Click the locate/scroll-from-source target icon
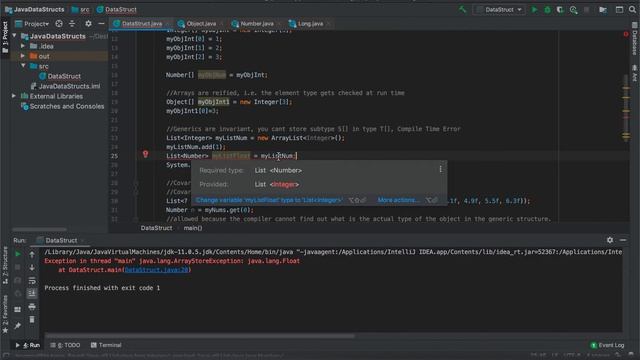The image size is (640, 360). 59,24
